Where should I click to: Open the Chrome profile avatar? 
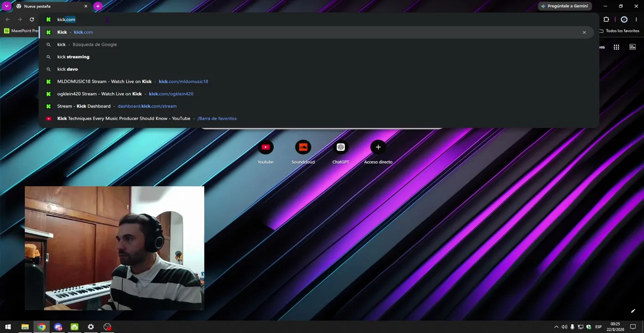point(624,19)
